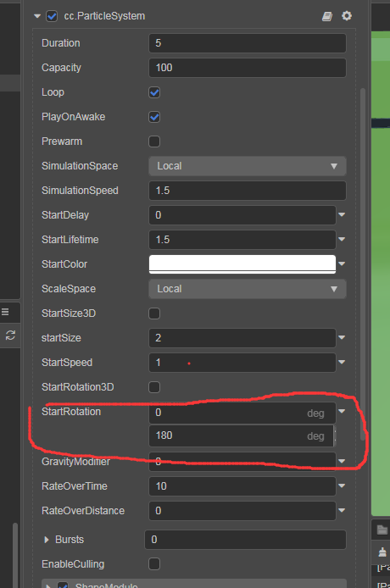Open the SimulationSpace dropdown
This screenshot has width=390, height=588.
(248, 166)
